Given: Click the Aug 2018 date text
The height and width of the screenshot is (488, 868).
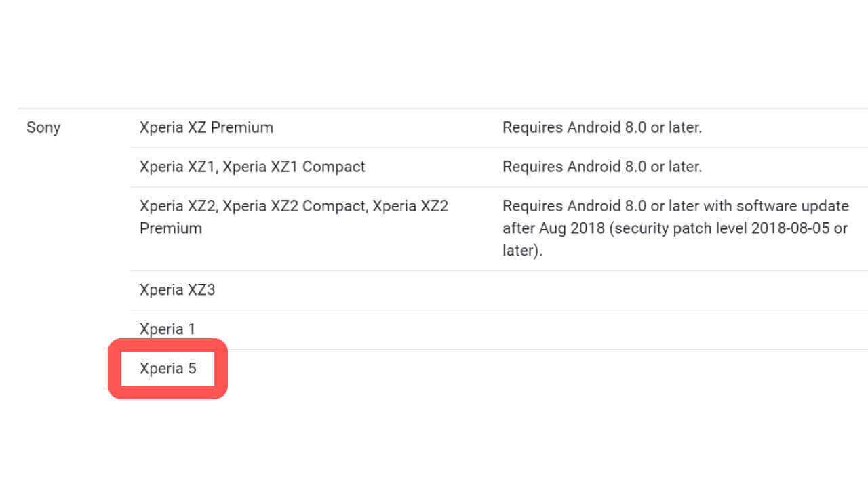Looking at the screenshot, I should coord(573,228).
